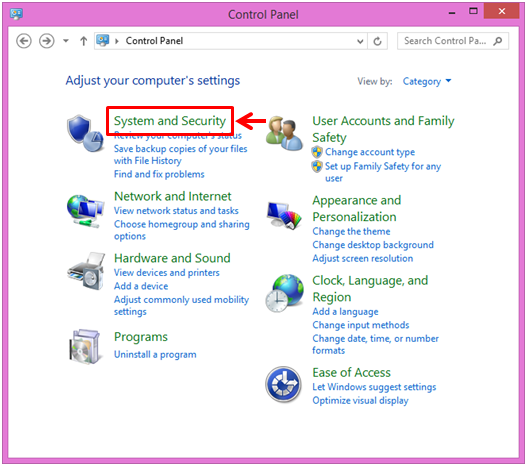The width and height of the screenshot is (526, 465).
Task: Click the search magnifier icon
Action: [498, 41]
